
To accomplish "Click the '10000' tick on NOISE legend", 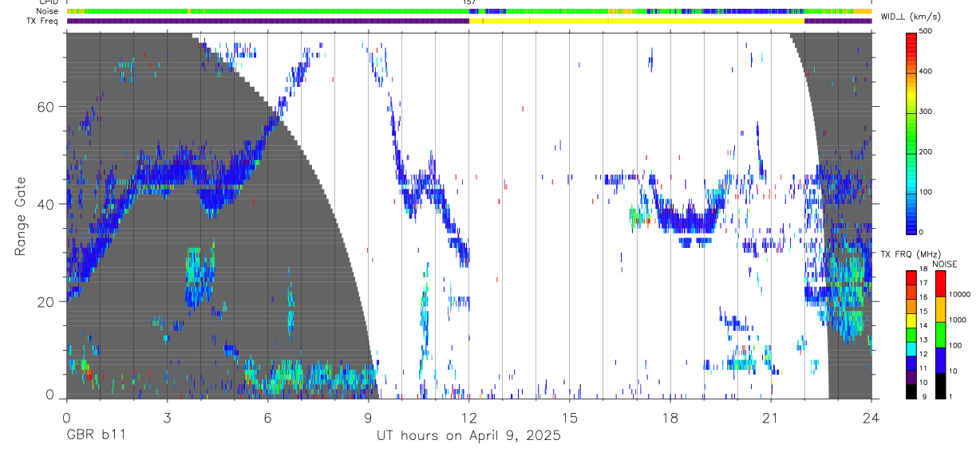I will (960, 294).
